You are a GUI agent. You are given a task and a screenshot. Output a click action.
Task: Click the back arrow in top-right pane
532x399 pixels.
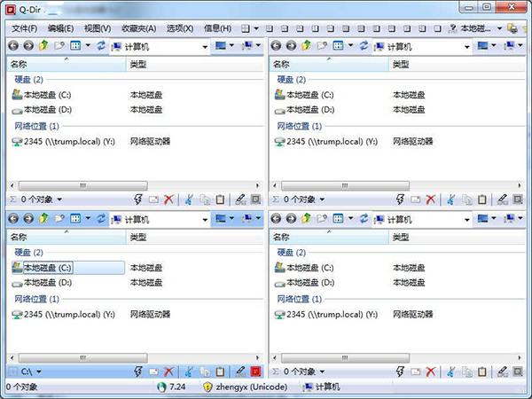tap(276, 45)
